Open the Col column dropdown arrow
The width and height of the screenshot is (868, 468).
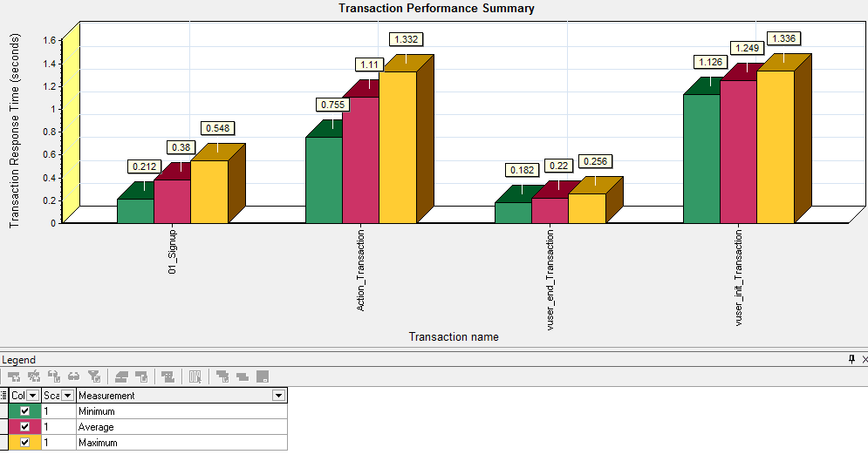(x=33, y=396)
